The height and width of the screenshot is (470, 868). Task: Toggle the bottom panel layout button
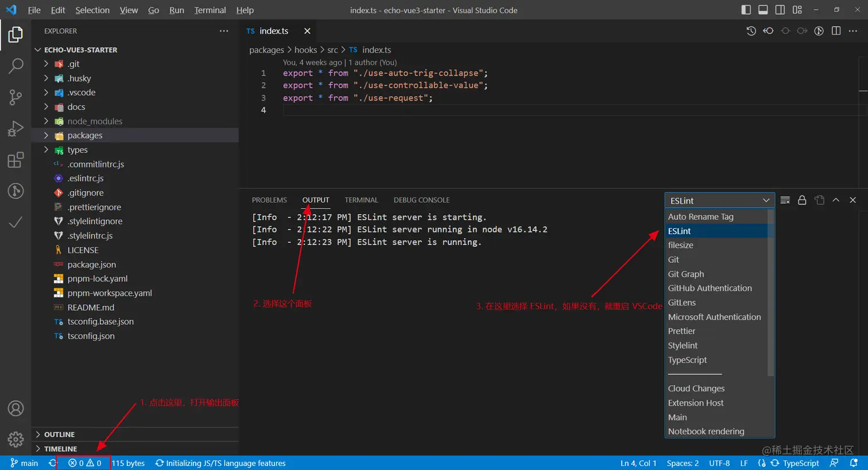(763, 10)
